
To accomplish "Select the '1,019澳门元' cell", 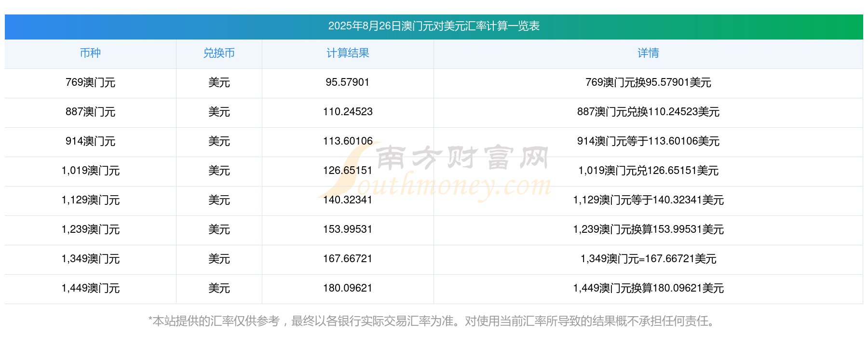I will click(x=90, y=171).
